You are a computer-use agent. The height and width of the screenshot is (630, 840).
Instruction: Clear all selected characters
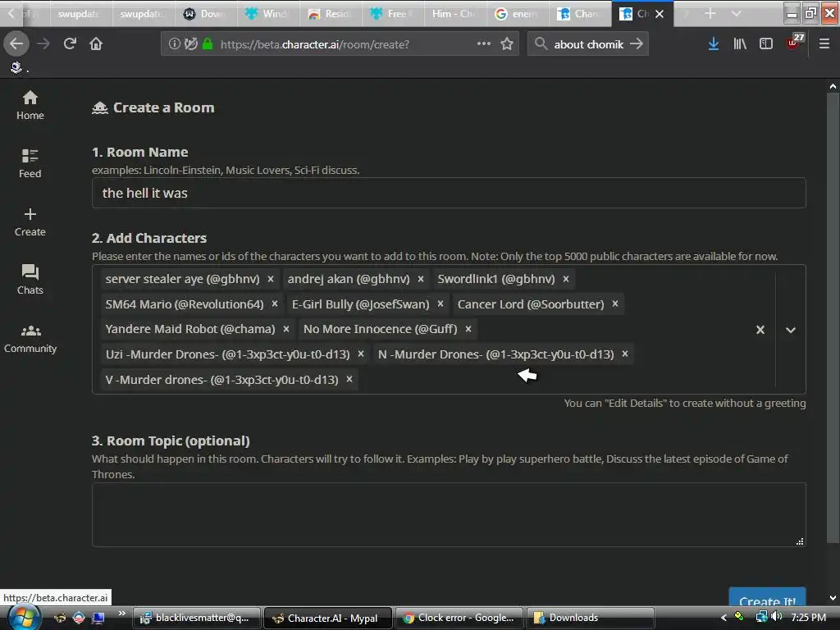[760, 330]
